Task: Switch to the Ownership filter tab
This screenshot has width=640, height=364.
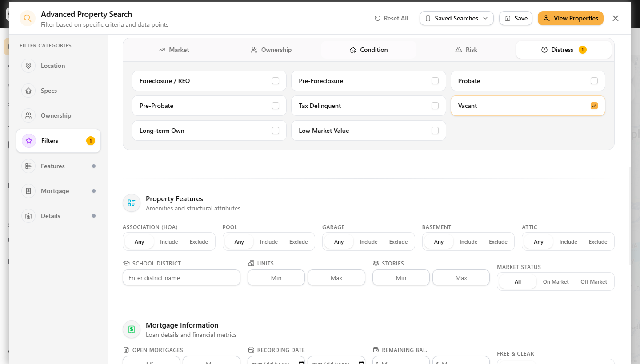Action: (271, 50)
